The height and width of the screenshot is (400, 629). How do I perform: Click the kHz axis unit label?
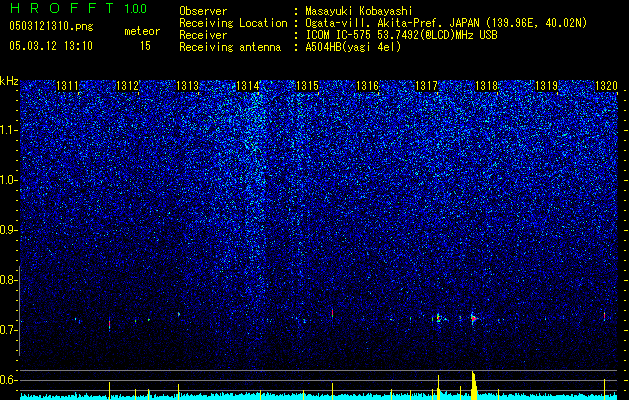(x=9, y=81)
